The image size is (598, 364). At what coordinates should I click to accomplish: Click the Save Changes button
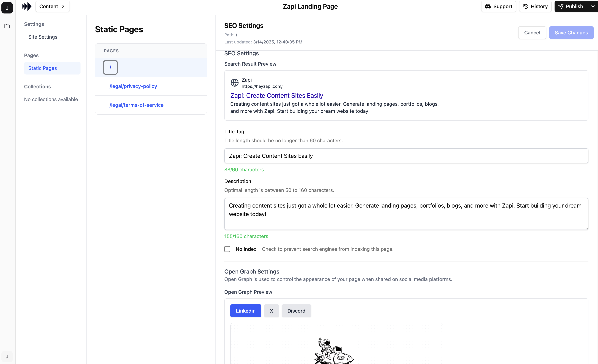571,32
